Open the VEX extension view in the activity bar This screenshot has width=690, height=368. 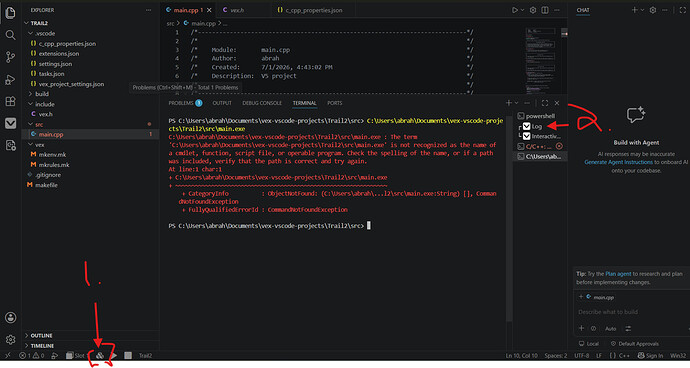[x=10, y=123]
